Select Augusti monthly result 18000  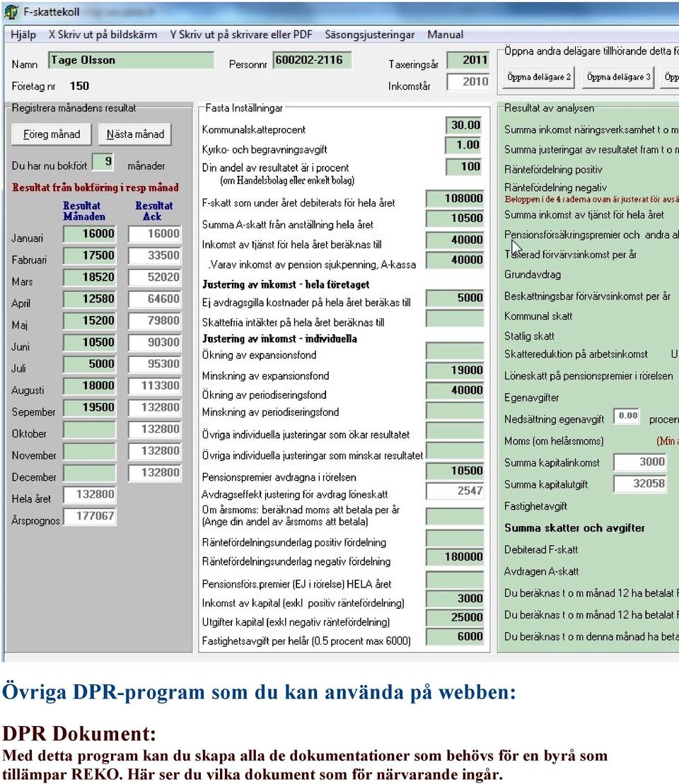coord(90,386)
